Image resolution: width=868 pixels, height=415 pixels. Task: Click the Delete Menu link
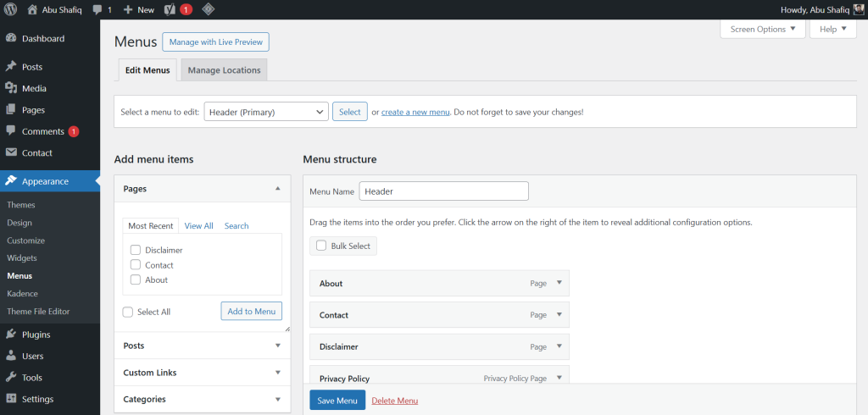pos(395,401)
